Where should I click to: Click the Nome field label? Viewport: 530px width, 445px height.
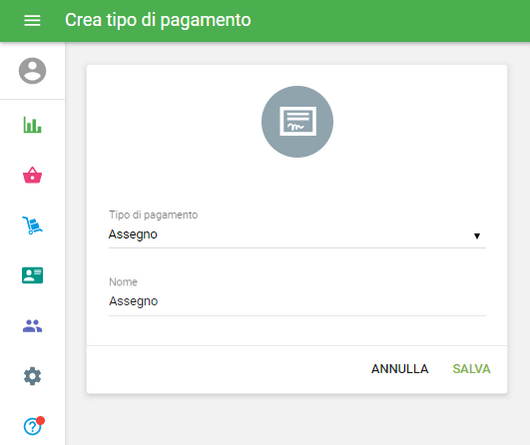point(123,282)
